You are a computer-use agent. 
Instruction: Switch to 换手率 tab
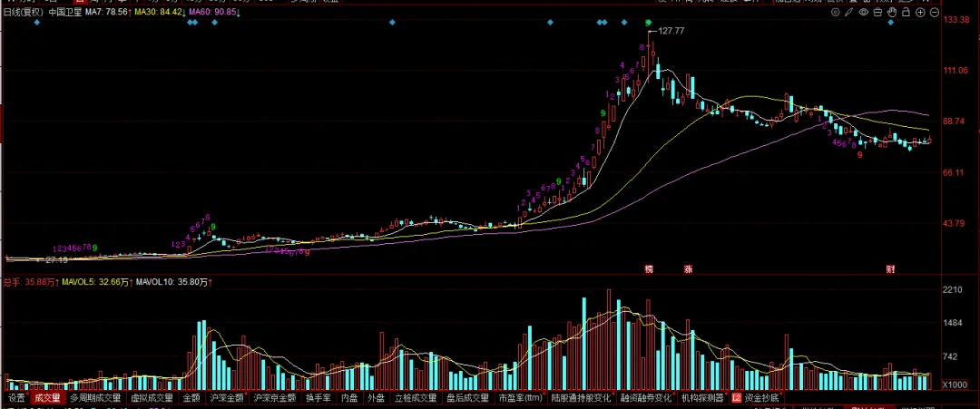tap(318, 397)
